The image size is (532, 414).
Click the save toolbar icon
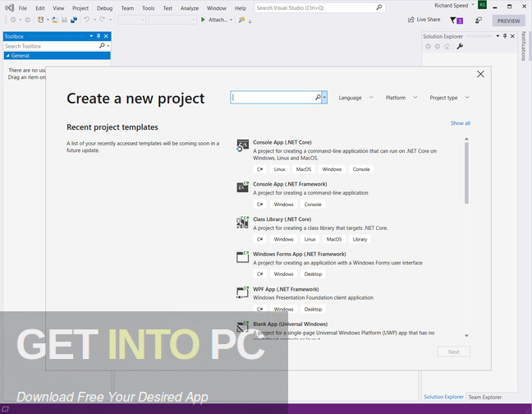coord(65,20)
